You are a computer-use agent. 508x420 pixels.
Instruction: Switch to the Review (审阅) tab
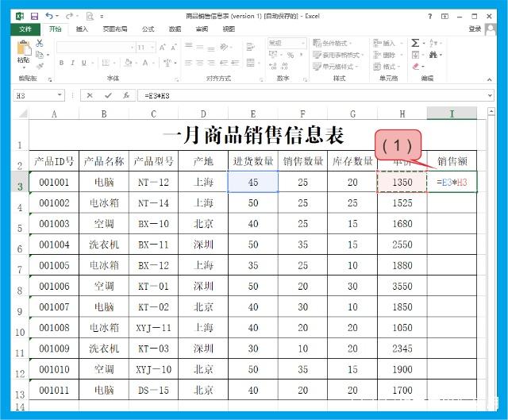click(202, 29)
